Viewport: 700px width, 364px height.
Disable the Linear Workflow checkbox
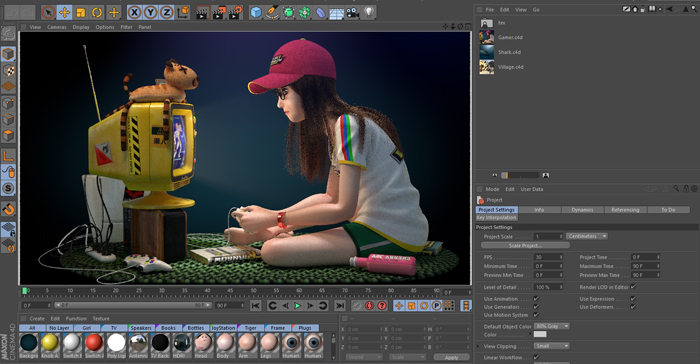click(x=536, y=357)
